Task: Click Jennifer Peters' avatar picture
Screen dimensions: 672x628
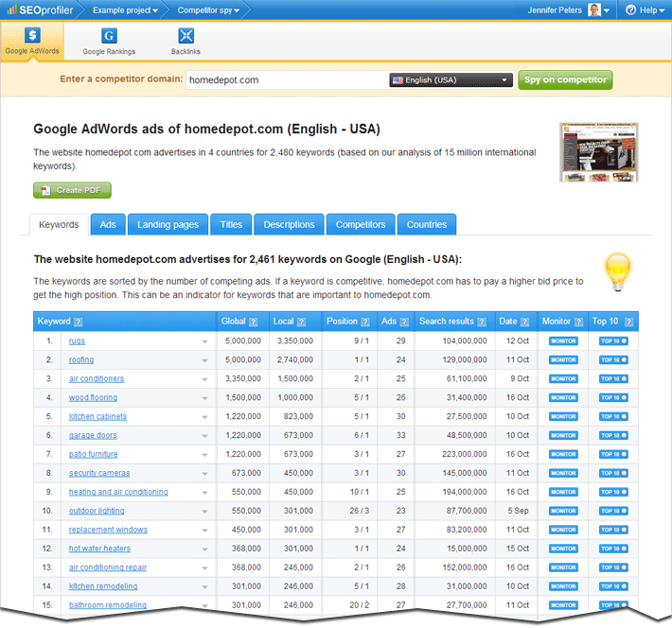Action: [x=594, y=9]
